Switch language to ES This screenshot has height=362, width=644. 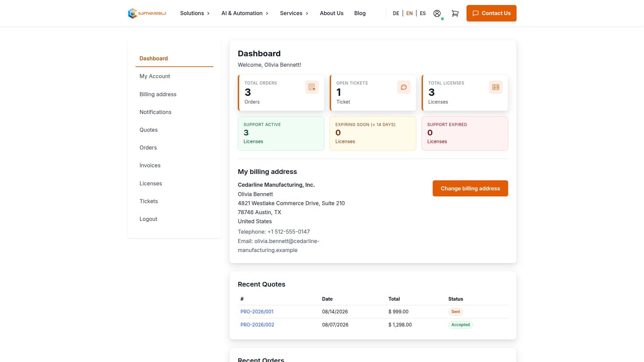423,13
